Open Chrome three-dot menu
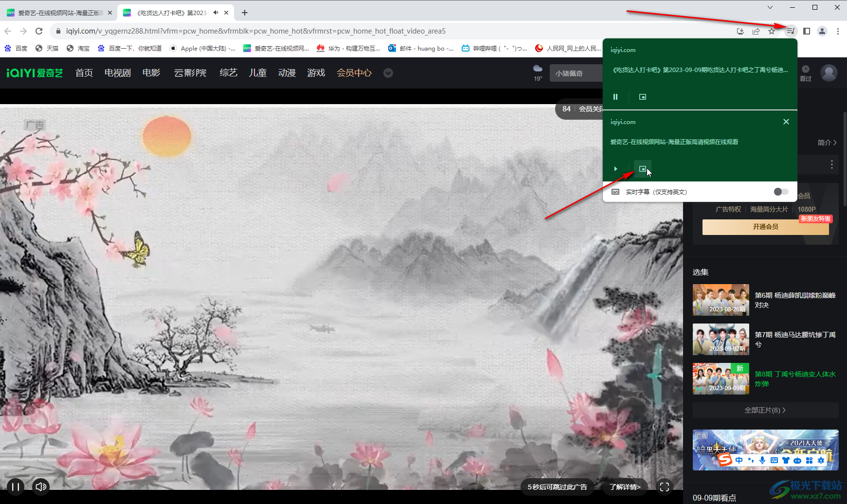 [838, 31]
